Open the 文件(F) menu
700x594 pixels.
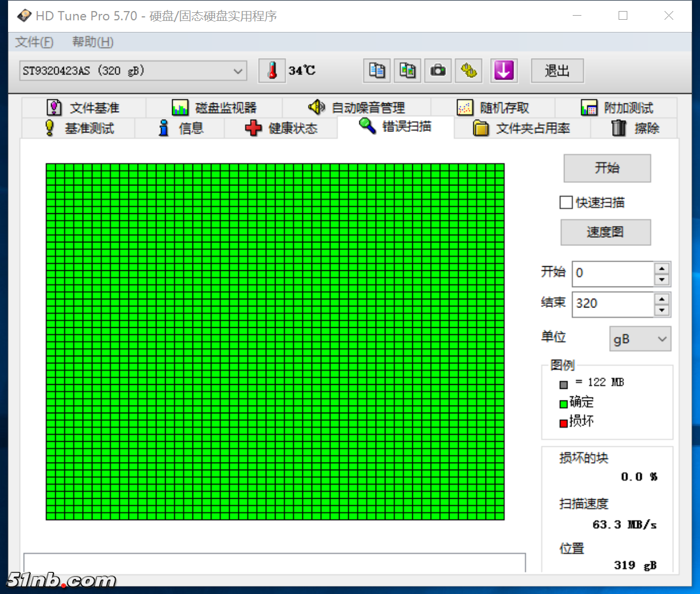(x=34, y=41)
